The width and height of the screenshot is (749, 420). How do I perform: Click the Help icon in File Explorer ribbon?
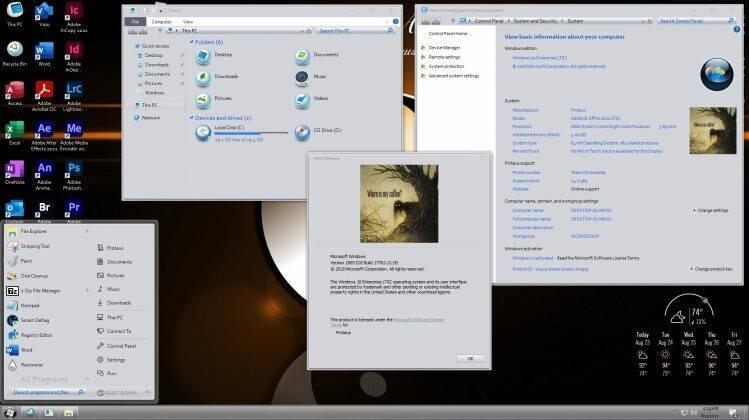[x=396, y=22]
